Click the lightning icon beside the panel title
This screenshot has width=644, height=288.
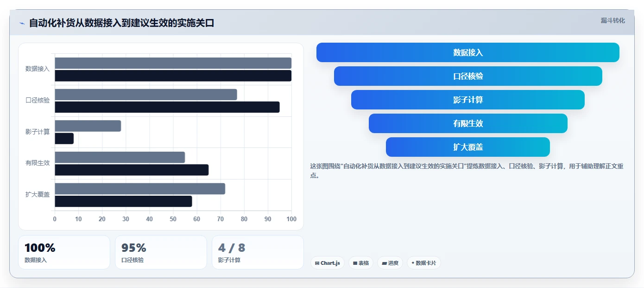(x=22, y=23)
